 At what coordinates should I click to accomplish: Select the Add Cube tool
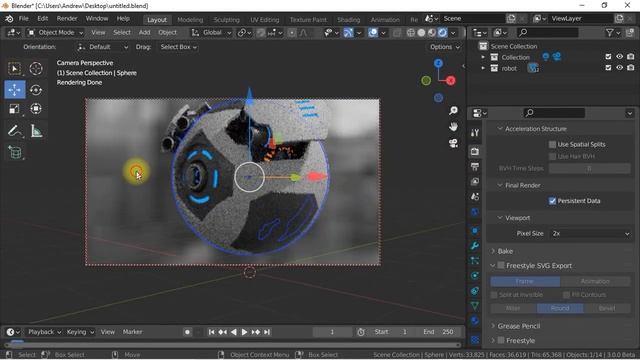click(15, 153)
